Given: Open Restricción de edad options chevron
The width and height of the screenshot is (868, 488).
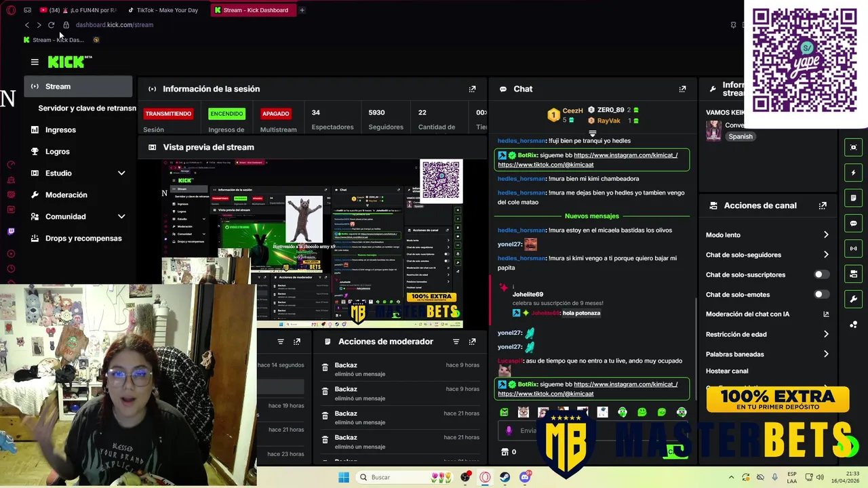Looking at the screenshot, I should tap(826, 334).
